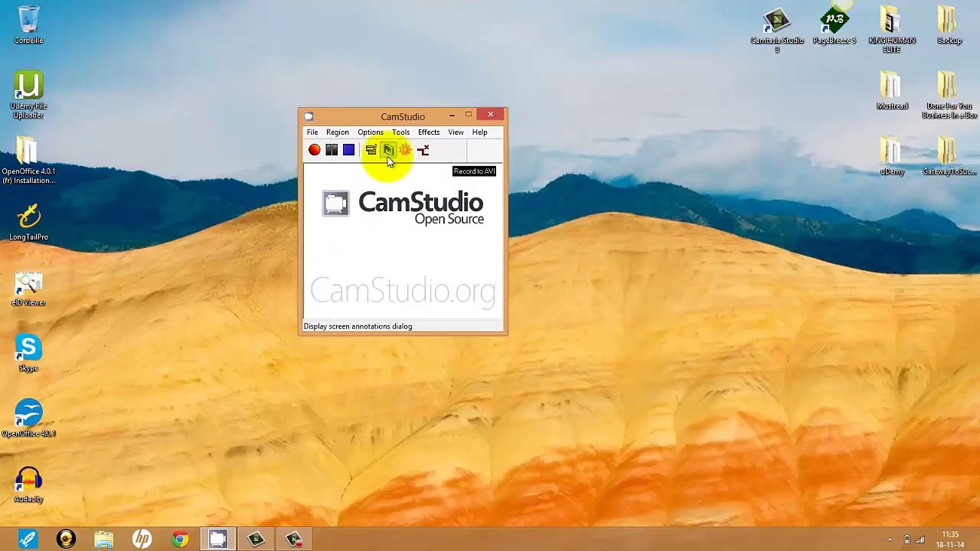Open the Region menu
Viewport: 980px width, 551px height.
coord(337,132)
